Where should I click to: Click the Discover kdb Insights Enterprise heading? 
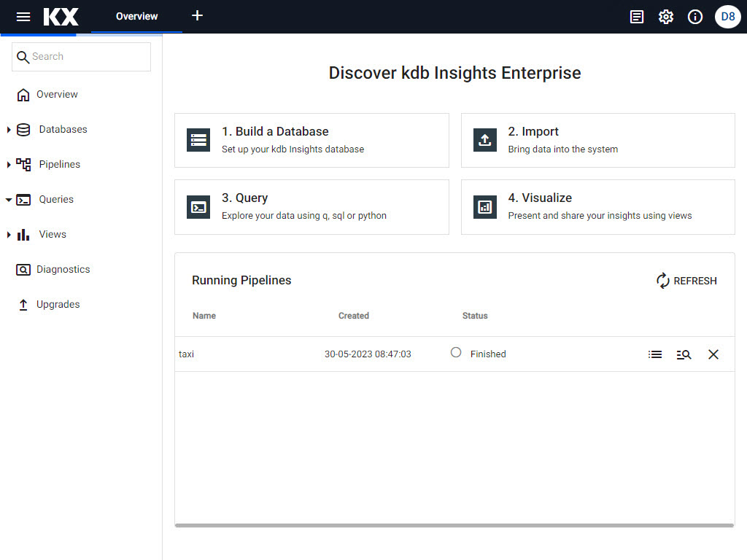tap(454, 73)
